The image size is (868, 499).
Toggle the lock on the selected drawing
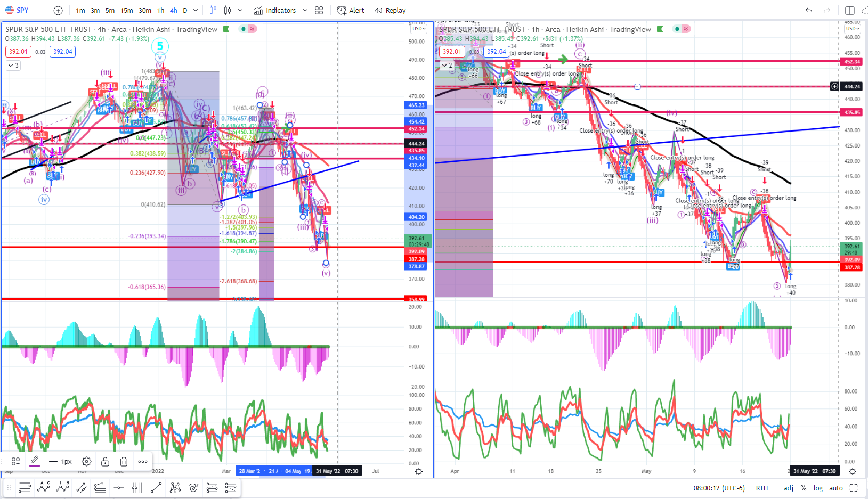(106, 461)
